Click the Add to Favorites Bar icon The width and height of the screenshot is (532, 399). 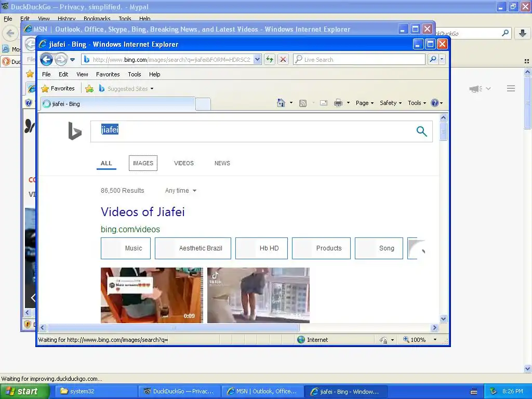(x=89, y=88)
